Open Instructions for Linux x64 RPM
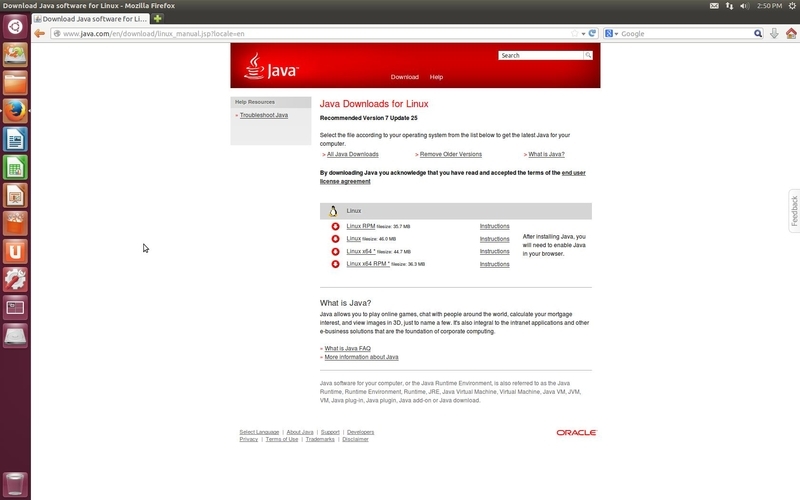Screen dimensions: 800x500 (x=494, y=264)
